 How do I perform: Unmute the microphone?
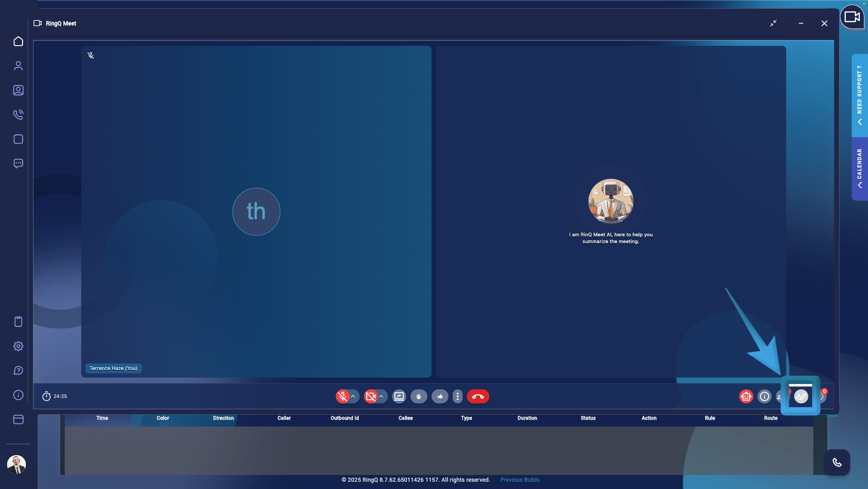click(343, 396)
